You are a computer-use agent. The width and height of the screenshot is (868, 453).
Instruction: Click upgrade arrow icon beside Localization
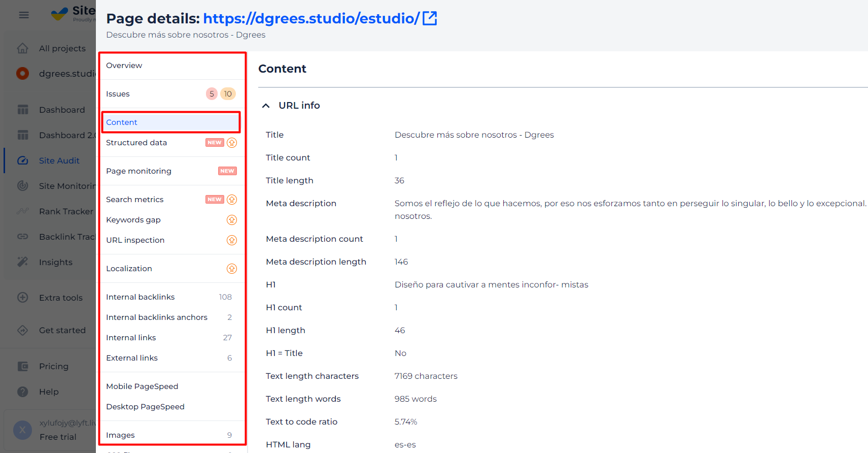point(232,269)
